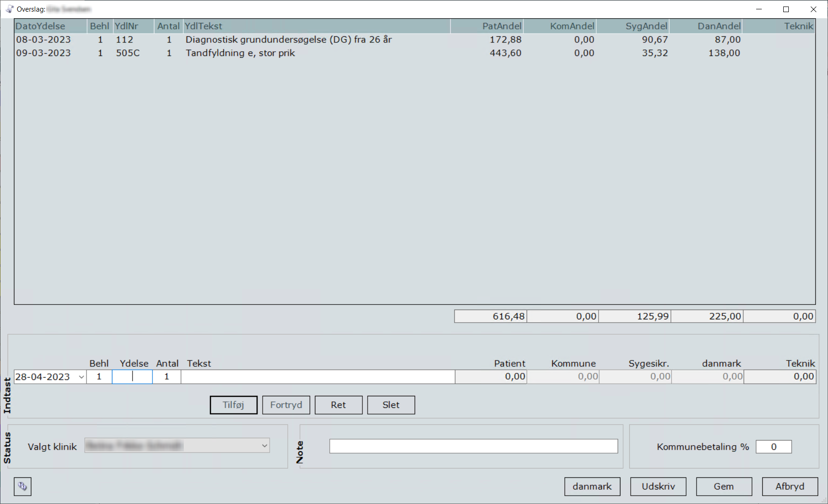Click the Antal column header
Screen dimensions: 828x504
pyautogui.click(x=168, y=26)
